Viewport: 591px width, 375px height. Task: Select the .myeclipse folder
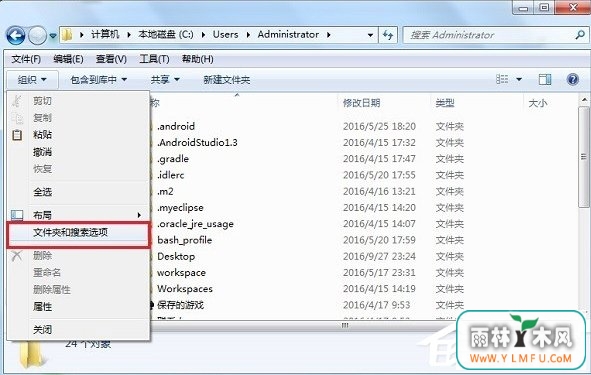(x=180, y=207)
